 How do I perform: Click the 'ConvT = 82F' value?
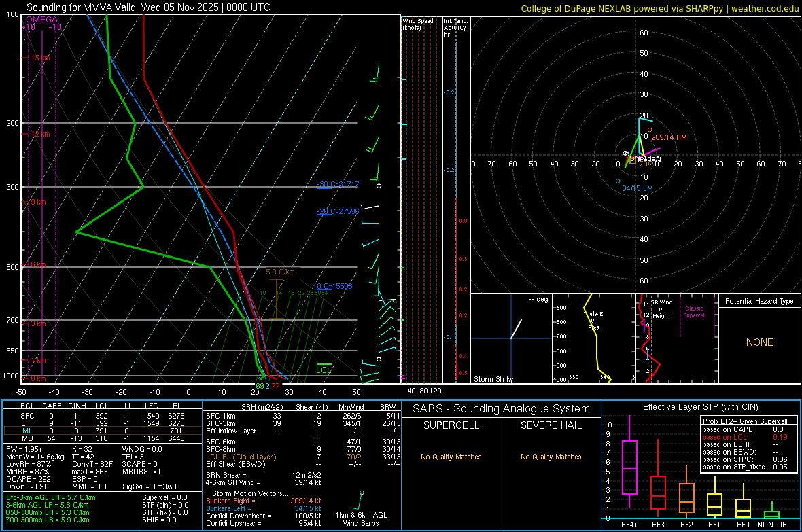(x=92, y=465)
